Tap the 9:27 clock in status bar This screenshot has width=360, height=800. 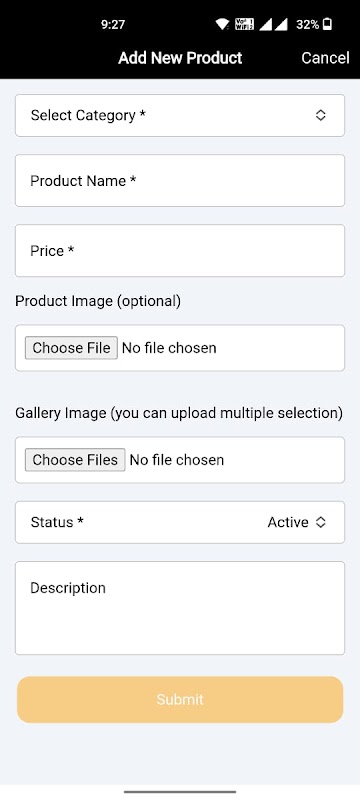(113, 24)
